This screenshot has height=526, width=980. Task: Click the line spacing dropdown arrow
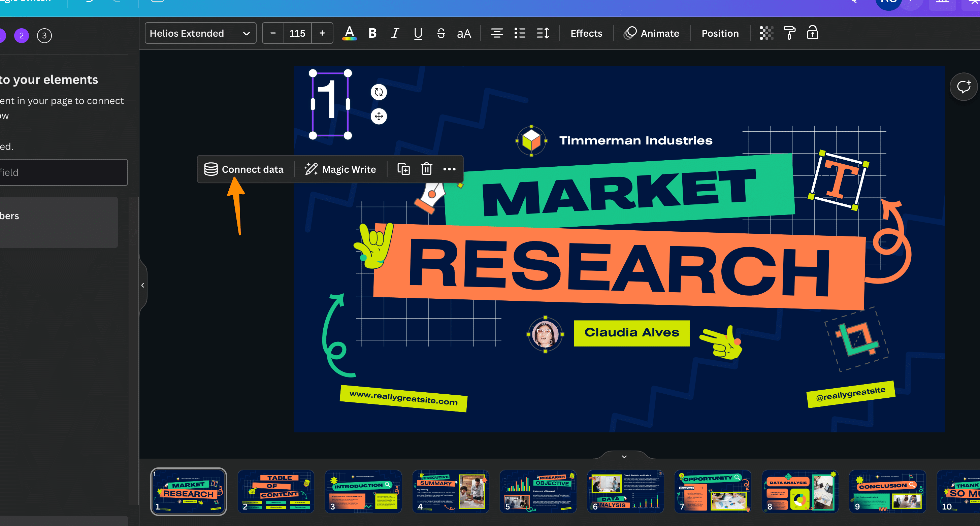pos(543,33)
